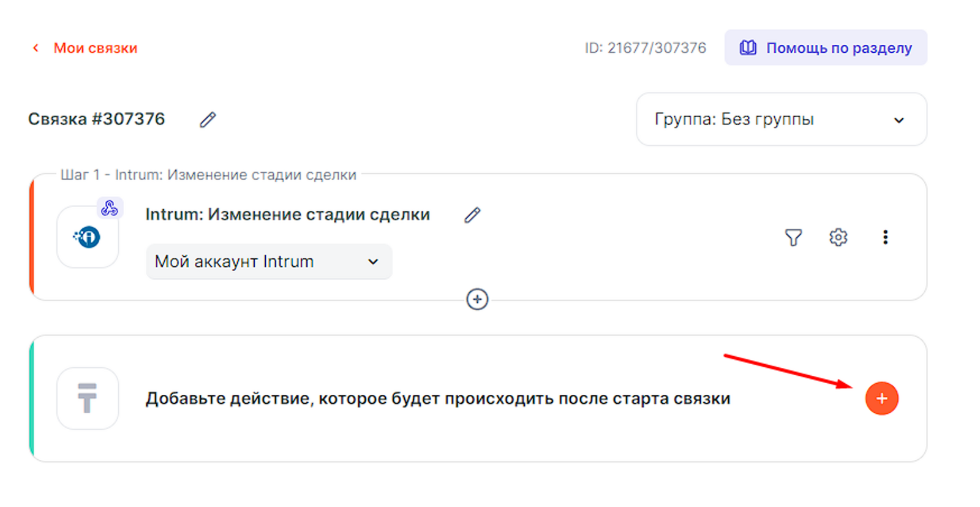Go to the Мои связки page
Screen dimensions: 980x507
tap(95, 48)
